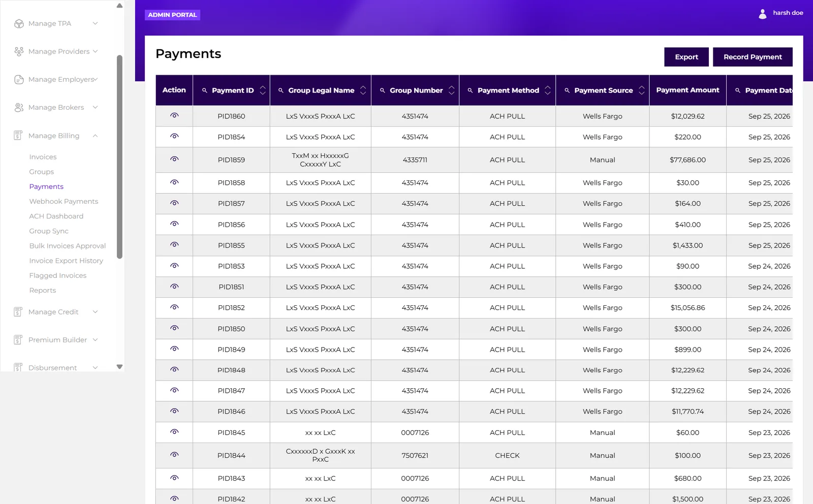Open search filter on Payment Date column

pyautogui.click(x=738, y=90)
